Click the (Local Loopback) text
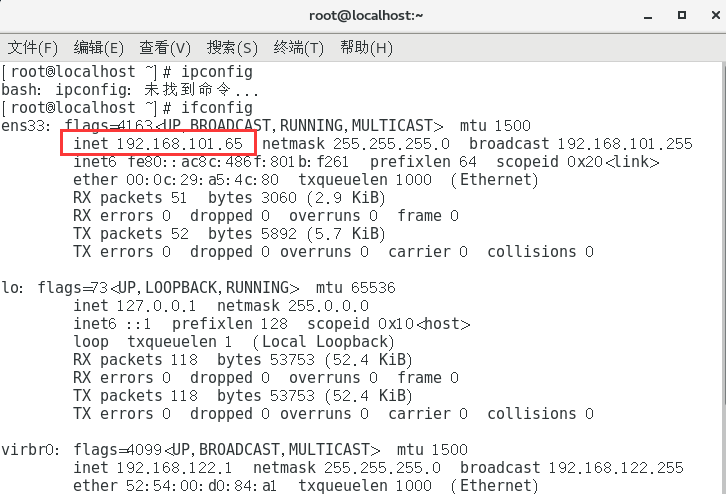The height and width of the screenshot is (494, 726). point(323,342)
